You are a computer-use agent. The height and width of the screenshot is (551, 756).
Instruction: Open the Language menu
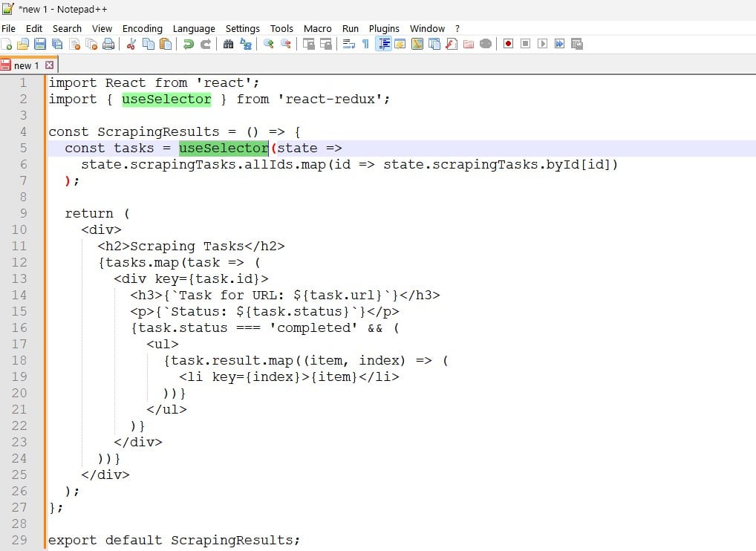(194, 28)
